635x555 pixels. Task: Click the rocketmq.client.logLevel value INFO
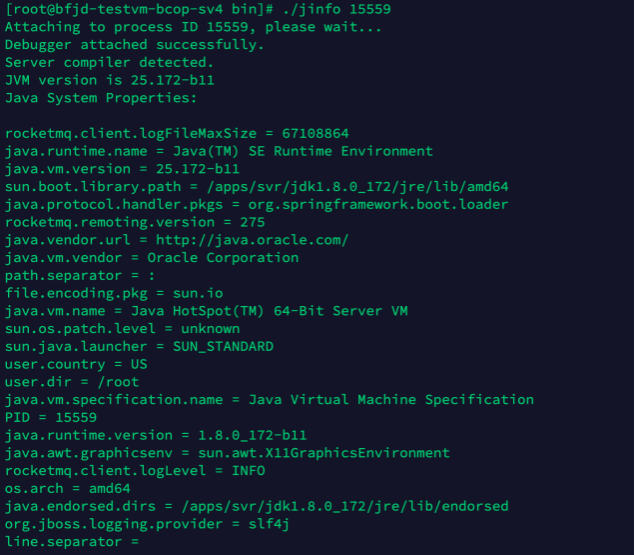[x=248, y=471]
